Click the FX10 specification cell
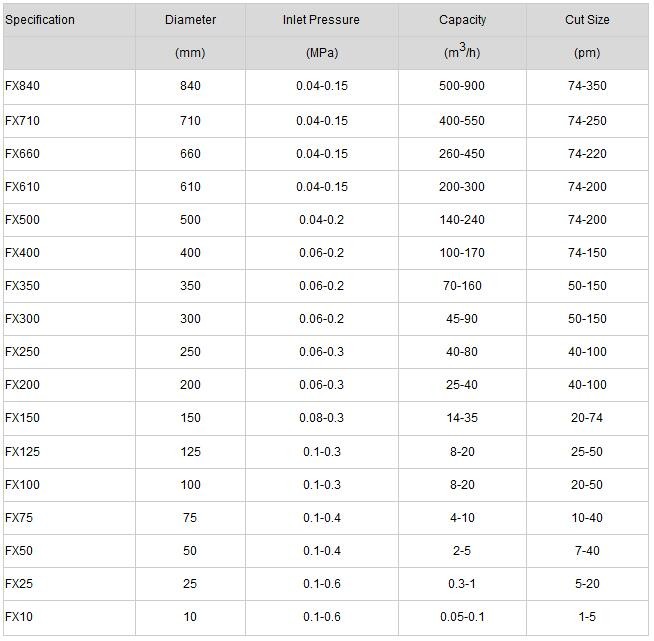The width and height of the screenshot is (654, 641). (x=19, y=617)
